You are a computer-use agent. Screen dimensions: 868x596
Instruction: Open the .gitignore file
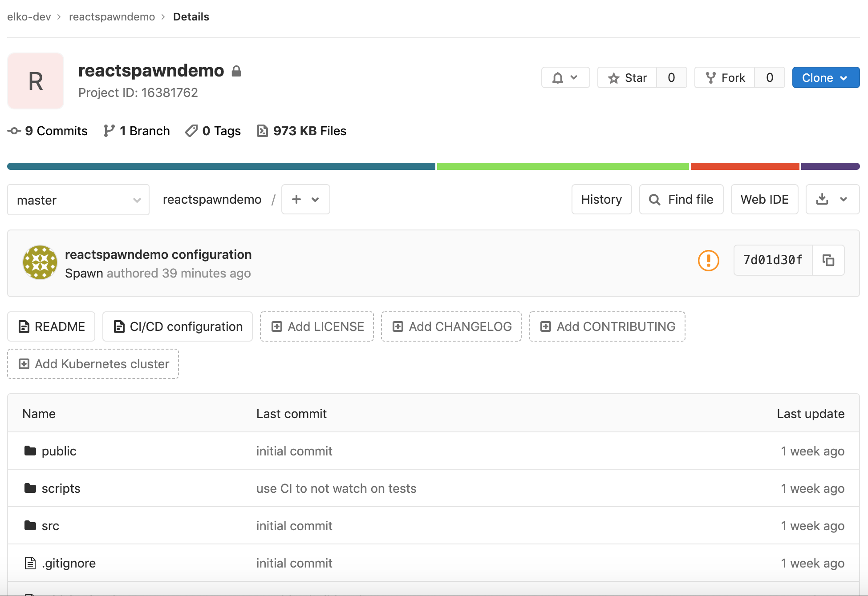69,563
